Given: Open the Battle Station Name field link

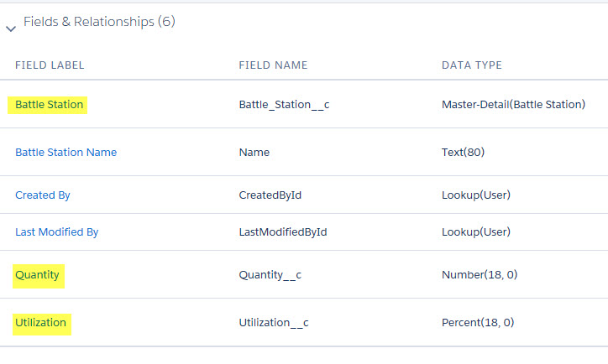Looking at the screenshot, I should click(x=66, y=152).
